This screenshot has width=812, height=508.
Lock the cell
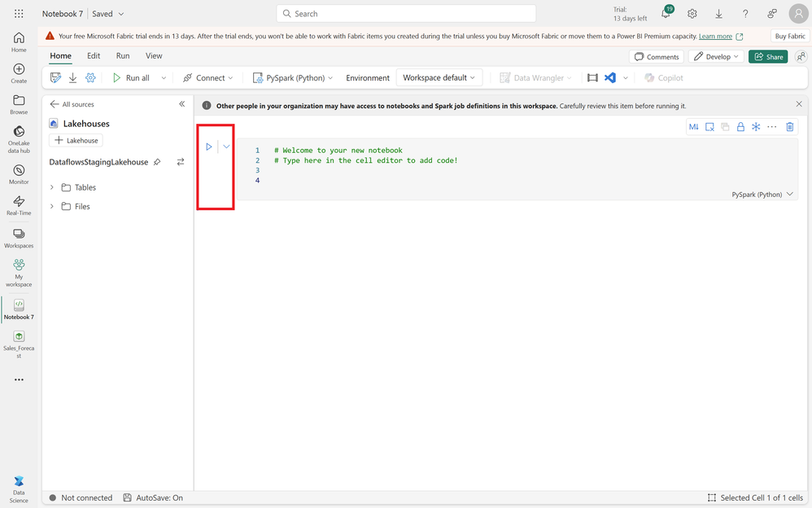740,126
